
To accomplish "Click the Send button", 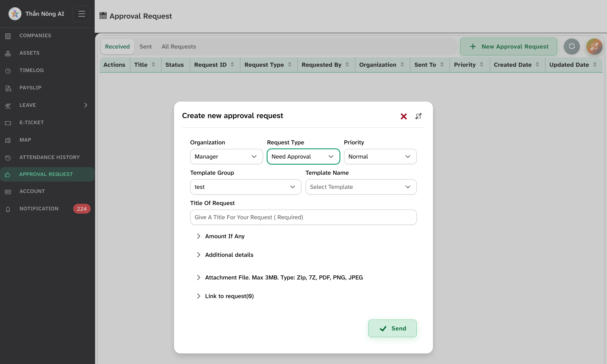I will click(392, 328).
